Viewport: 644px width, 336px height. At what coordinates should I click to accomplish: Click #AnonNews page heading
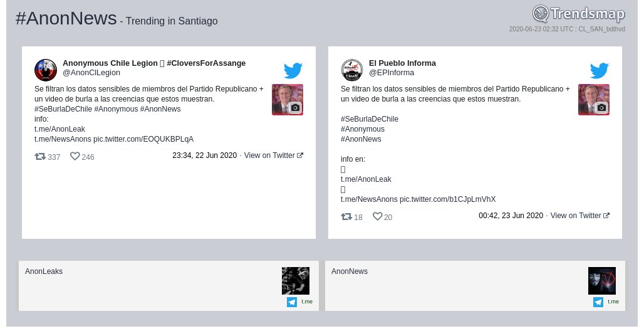click(x=66, y=18)
